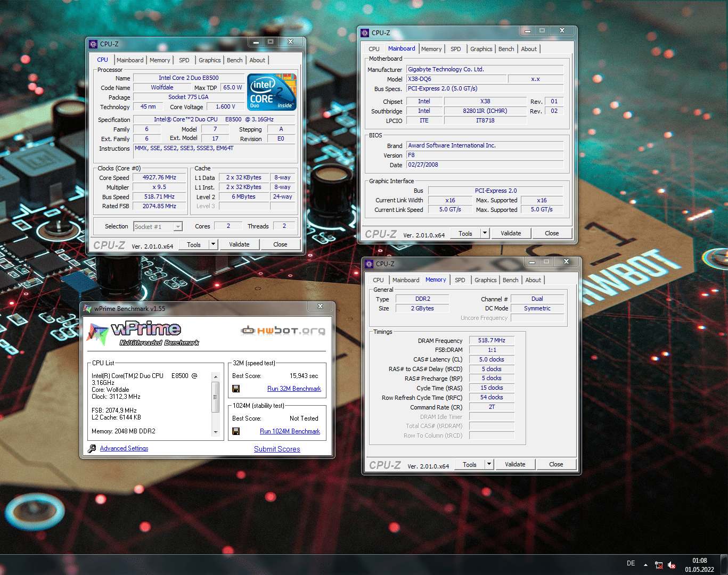
Task: Click the Advanced Settings wrench icon
Action: (92, 449)
